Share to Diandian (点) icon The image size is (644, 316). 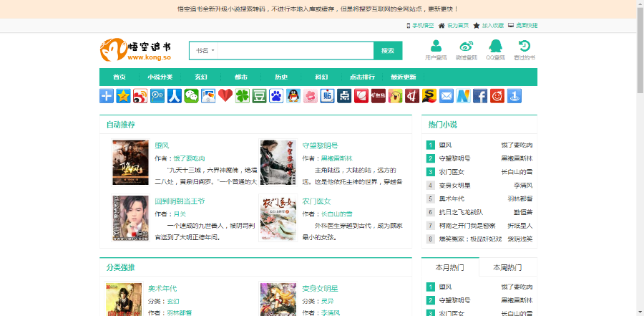[x=344, y=96]
